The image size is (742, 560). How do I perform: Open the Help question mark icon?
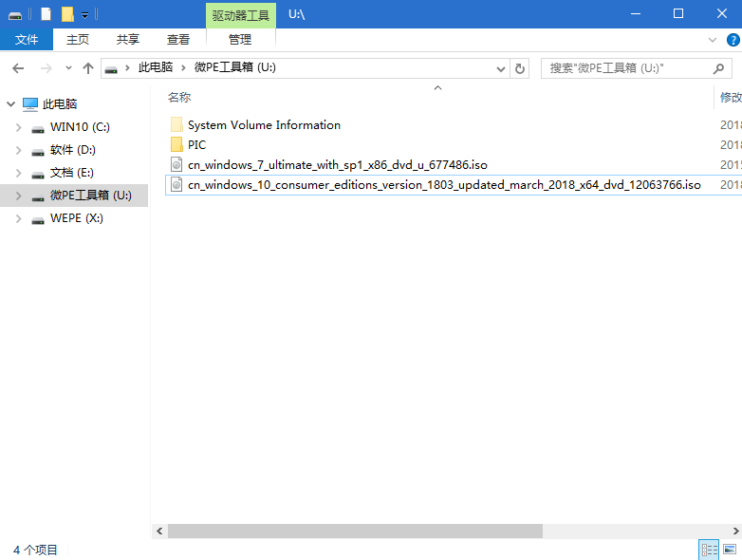point(733,40)
